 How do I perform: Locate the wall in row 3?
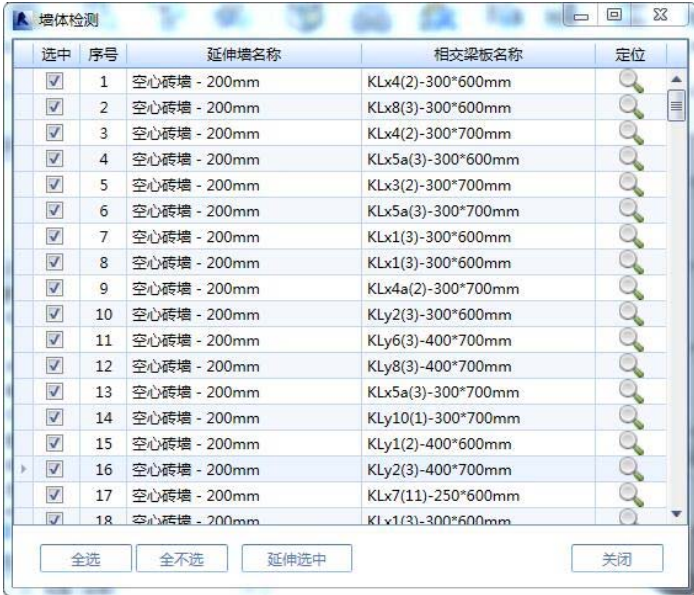631,133
